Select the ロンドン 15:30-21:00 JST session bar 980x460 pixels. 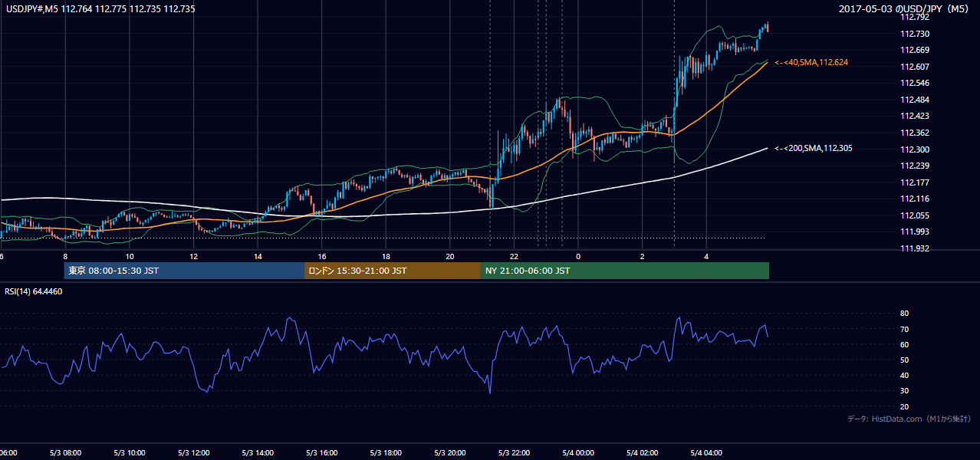point(393,271)
